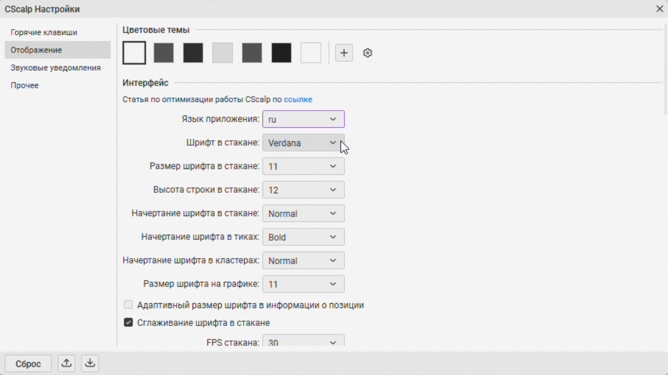Screen dimensions: 668x375
Task: Disable font smoothing in order book checkbox
Action: tap(128, 322)
